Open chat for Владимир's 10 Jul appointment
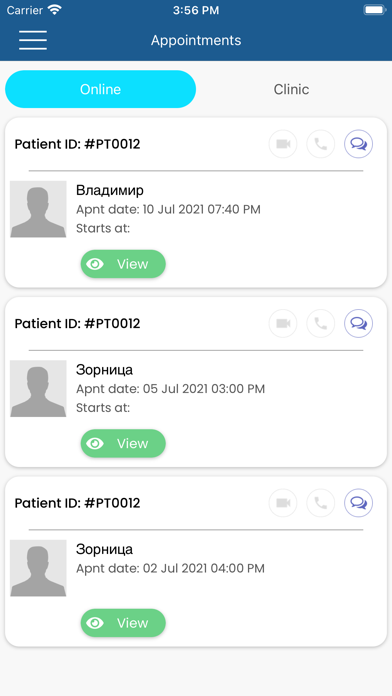Viewport: 392px width, 696px height. (x=359, y=144)
